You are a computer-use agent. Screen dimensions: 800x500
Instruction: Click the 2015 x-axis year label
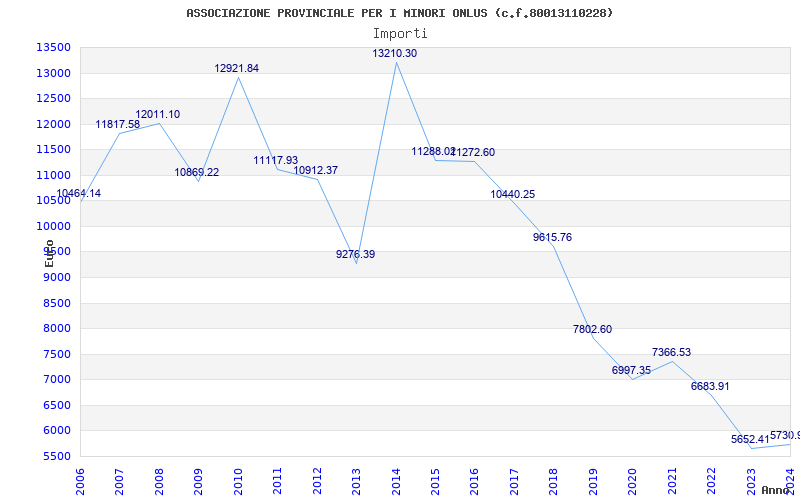pyautogui.click(x=436, y=481)
